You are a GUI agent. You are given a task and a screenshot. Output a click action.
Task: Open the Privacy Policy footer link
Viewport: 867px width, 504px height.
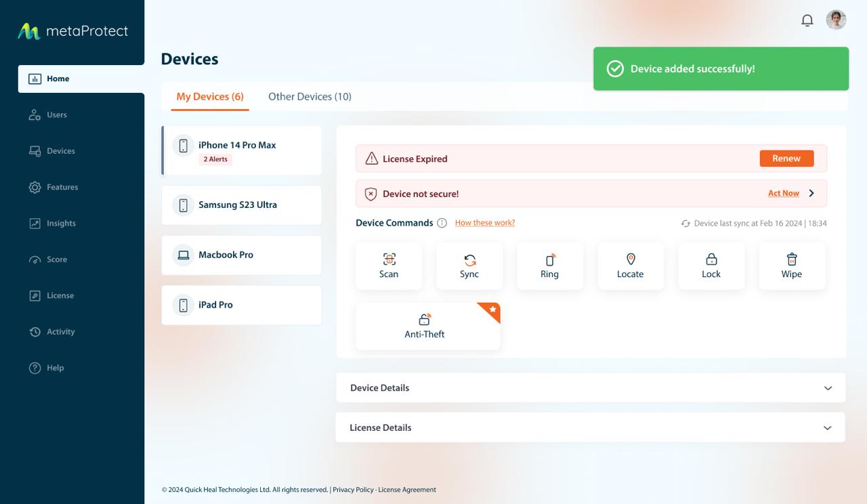(353, 490)
